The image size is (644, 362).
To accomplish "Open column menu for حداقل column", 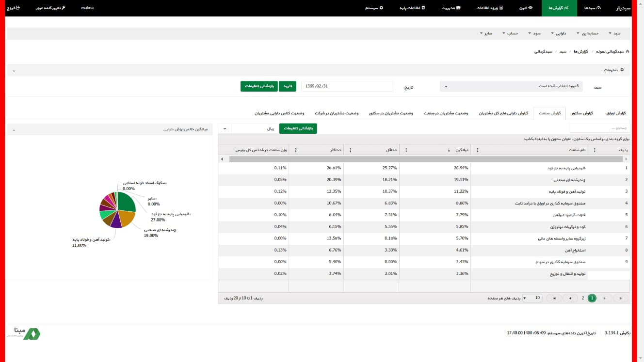I will (x=350, y=150).
